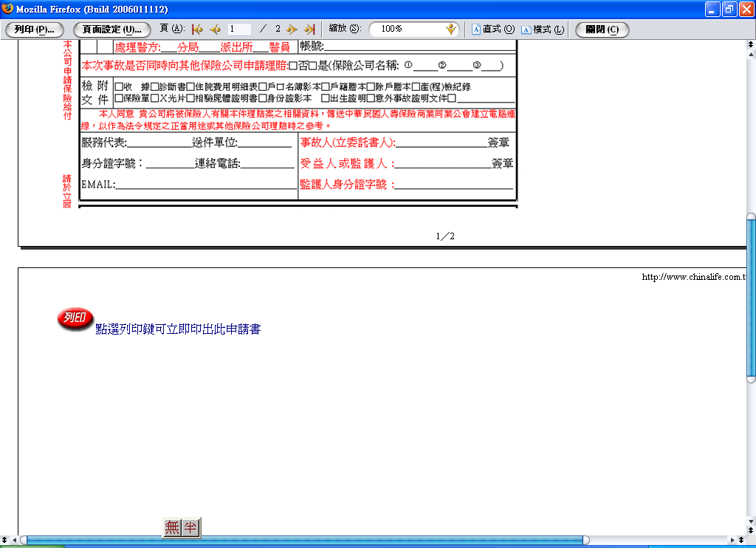Viewport: 756px width, 548px height.
Task: Click the 無 IME toolbar icon
Action: pos(172,527)
